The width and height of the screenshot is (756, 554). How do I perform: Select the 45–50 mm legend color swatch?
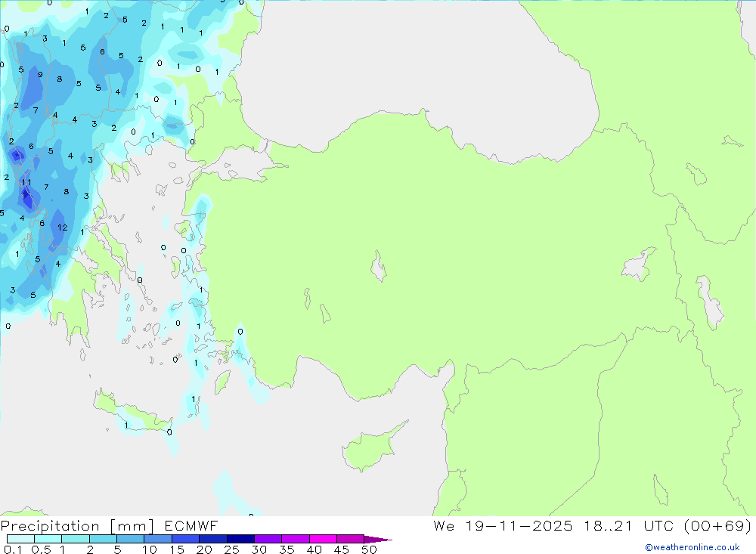350,539
